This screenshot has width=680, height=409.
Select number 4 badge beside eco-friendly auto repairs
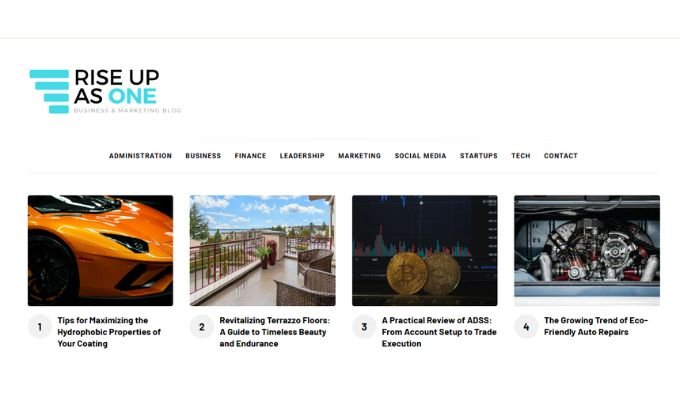click(x=526, y=327)
